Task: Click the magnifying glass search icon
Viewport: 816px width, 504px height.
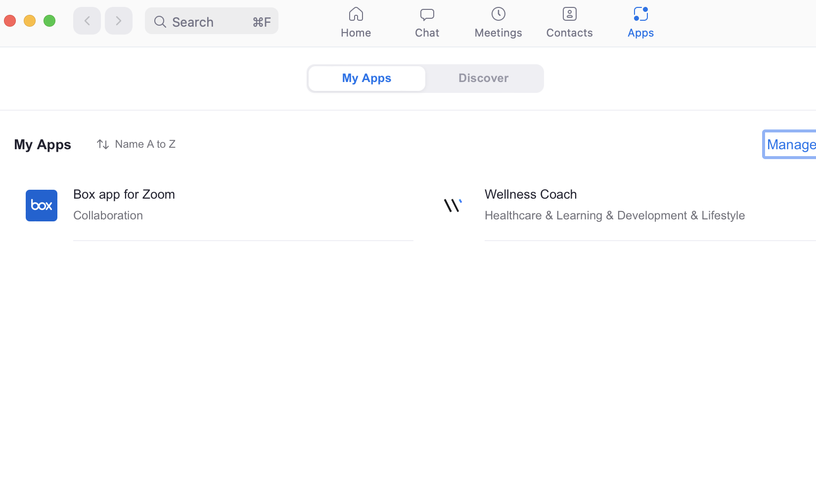Action: (160, 22)
